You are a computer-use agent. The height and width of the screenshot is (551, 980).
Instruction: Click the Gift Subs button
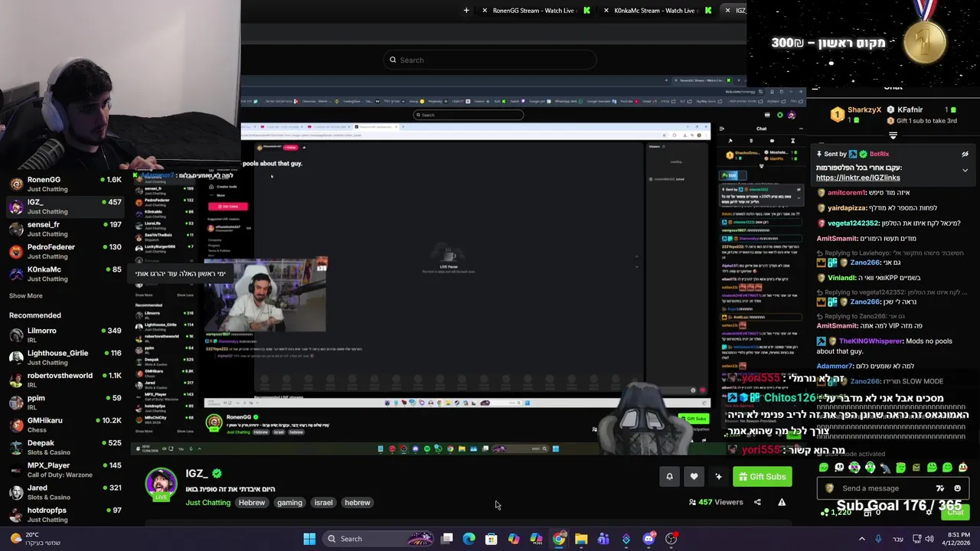pyautogui.click(x=763, y=477)
